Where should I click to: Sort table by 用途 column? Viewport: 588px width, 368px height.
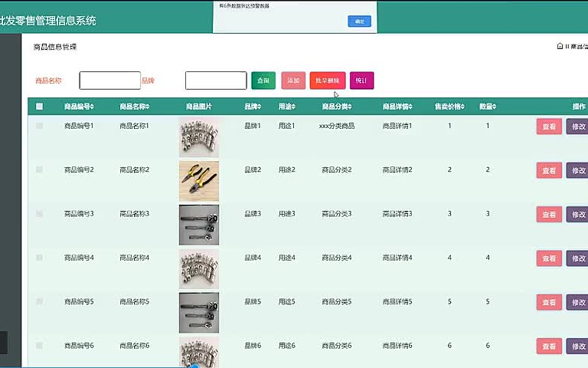click(287, 107)
